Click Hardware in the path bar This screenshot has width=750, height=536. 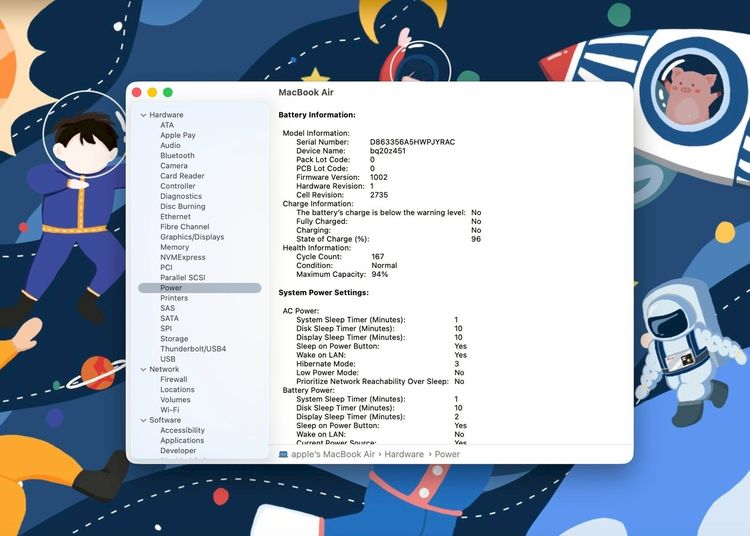tap(404, 454)
